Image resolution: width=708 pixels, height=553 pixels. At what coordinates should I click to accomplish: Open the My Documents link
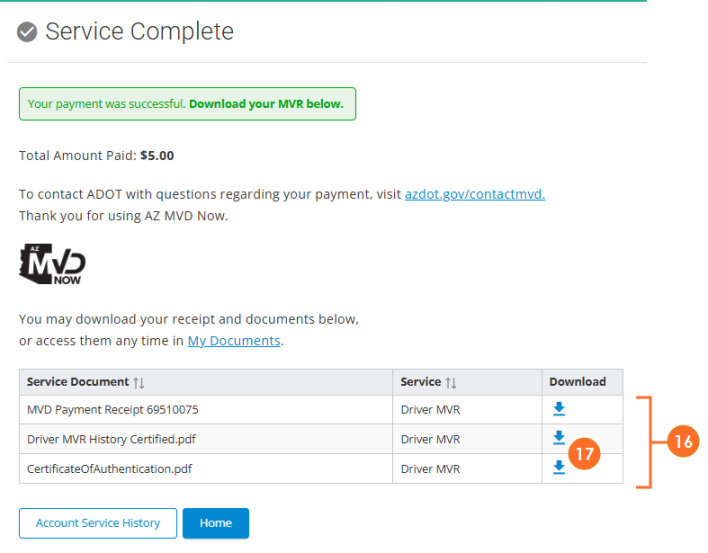(x=234, y=341)
